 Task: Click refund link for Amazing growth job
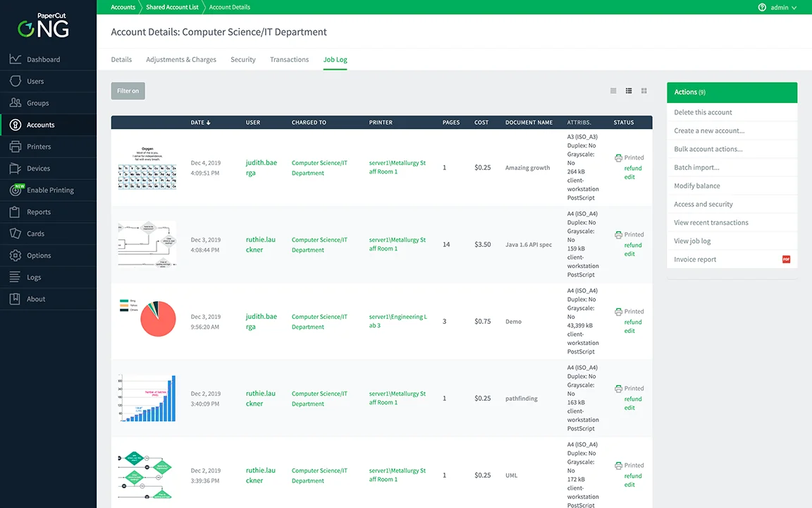click(x=632, y=168)
